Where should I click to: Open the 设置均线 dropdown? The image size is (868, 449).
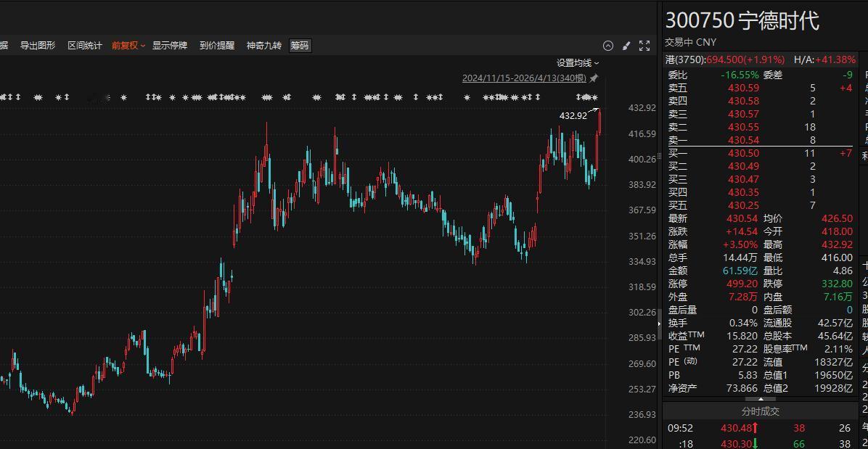coord(578,63)
